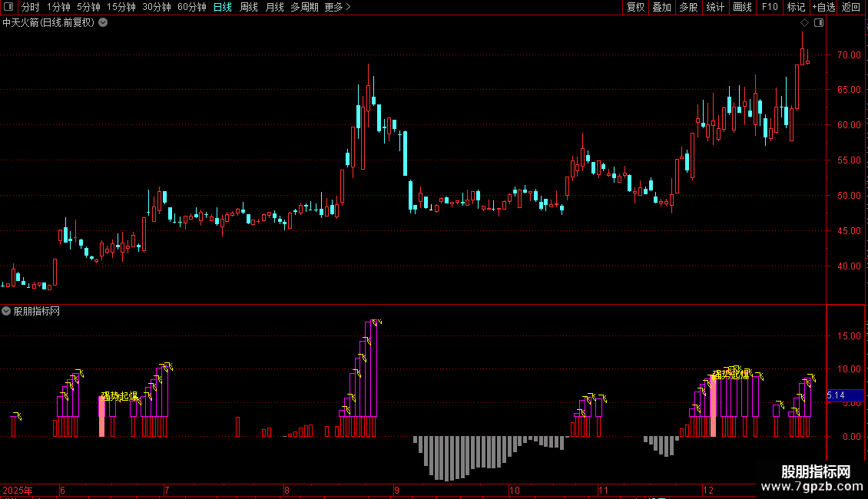Click the month 12 marker on time axis
Viewport: 868px width, 499px height.
[x=708, y=490]
